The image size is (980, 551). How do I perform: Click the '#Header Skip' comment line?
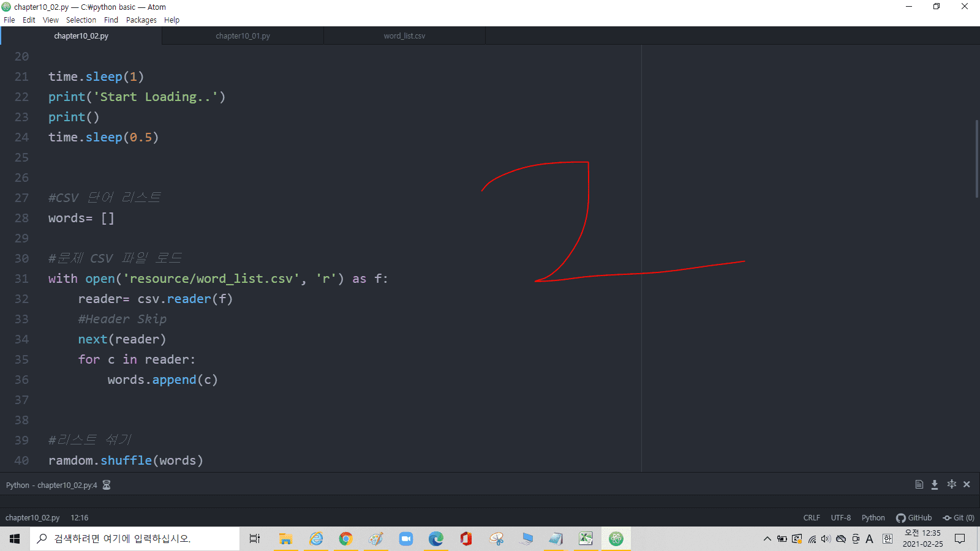[x=123, y=319]
